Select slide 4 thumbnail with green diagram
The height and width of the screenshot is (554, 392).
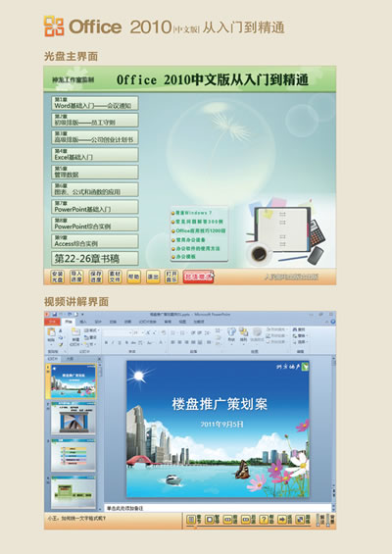(73, 492)
